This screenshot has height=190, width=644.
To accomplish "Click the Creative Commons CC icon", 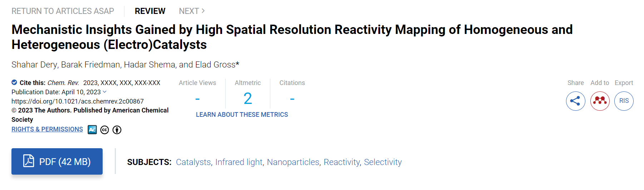I will click(104, 130).
